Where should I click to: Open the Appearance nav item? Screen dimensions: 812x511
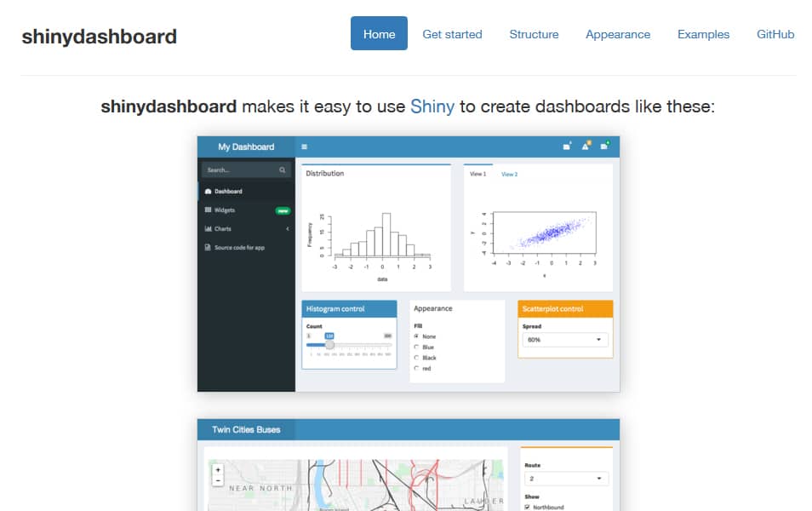coord(618,34)
